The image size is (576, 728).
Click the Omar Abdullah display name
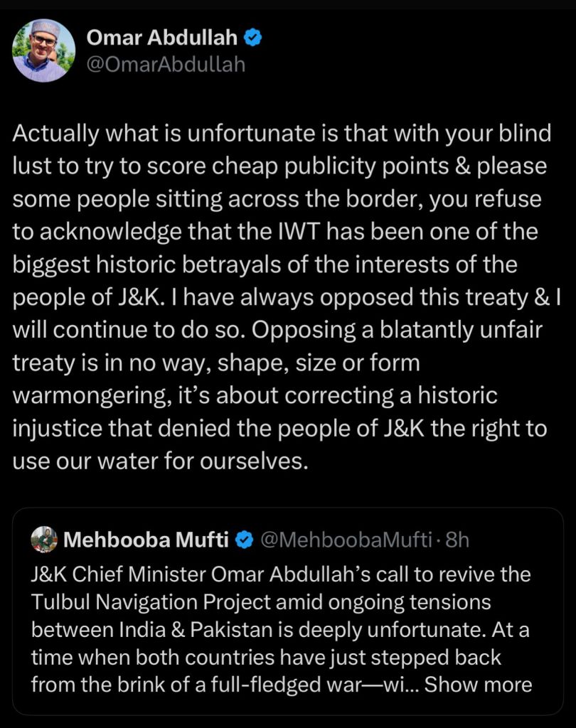pos(161,38)
